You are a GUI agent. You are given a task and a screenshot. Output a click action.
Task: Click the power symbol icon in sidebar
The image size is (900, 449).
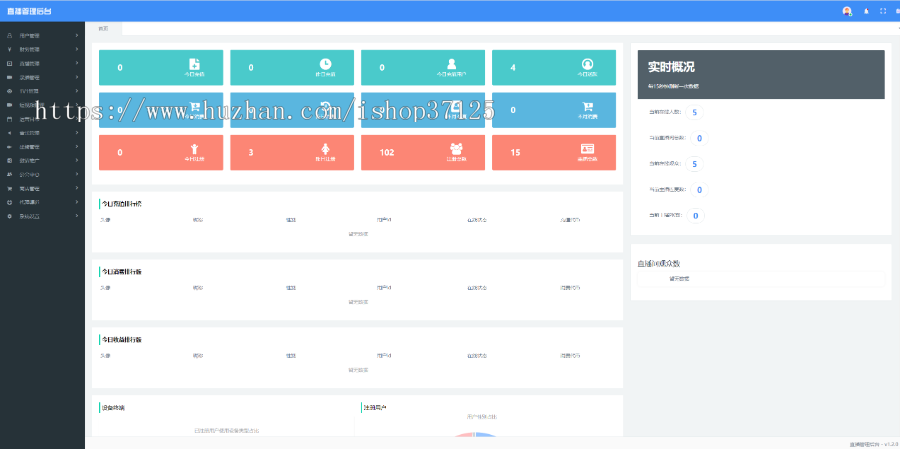[9, 202]
